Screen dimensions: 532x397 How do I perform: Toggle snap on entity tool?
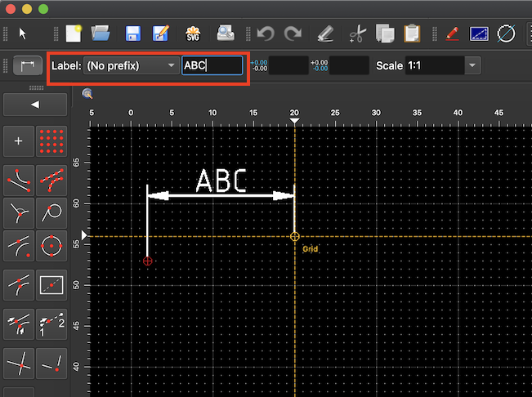pos(51,181)
